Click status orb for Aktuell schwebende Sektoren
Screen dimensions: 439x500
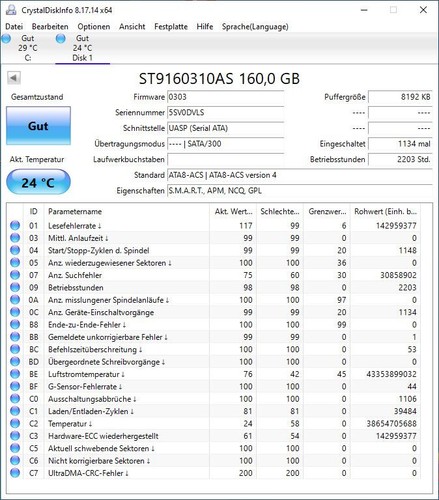click(15, 448)
